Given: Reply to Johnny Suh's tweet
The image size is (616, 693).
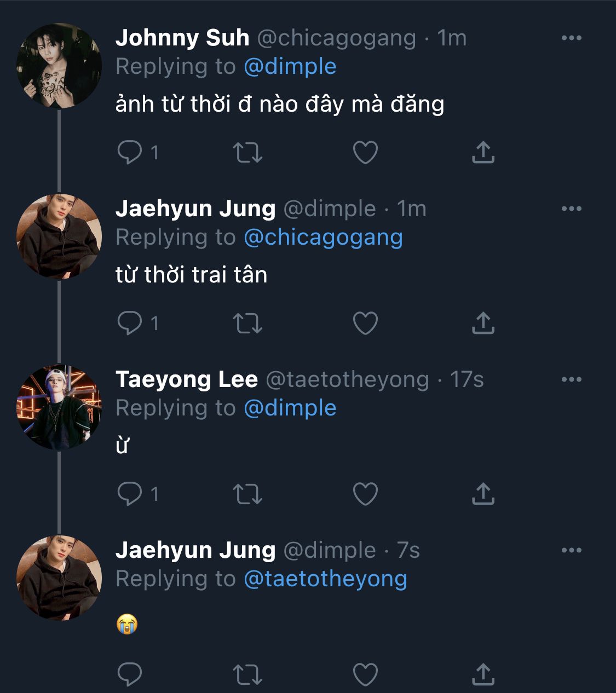Looking at the screenshot, I should tap(130, 152).
